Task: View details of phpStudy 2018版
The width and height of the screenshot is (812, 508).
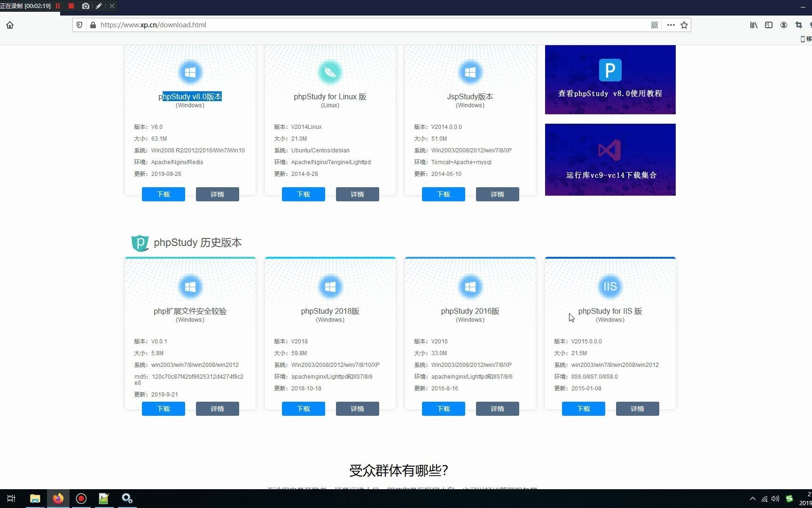Action: [x=358, y=409]
